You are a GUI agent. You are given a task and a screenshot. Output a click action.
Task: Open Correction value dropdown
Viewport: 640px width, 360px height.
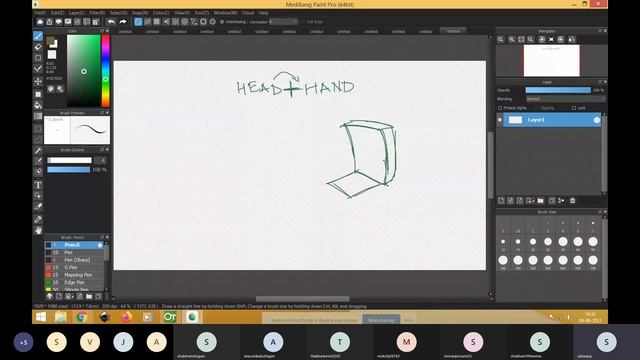pyautogui.click(x=283, y=22)
